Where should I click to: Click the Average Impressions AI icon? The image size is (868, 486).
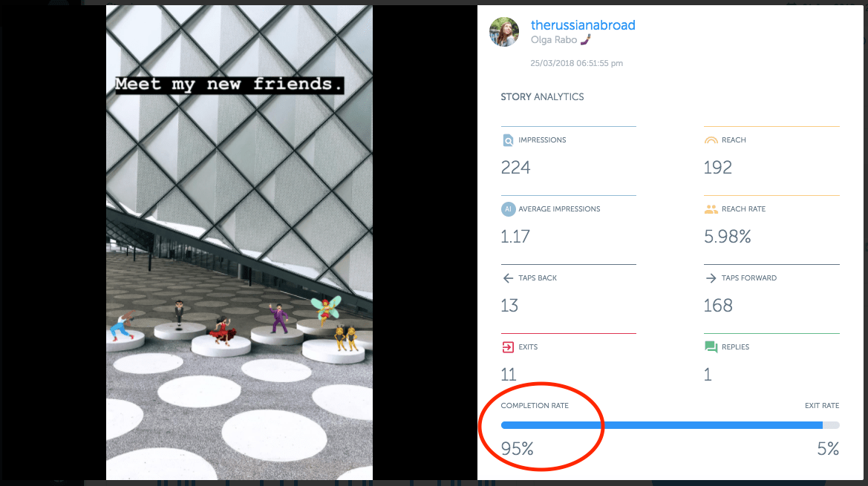click(x=508, y=209)
